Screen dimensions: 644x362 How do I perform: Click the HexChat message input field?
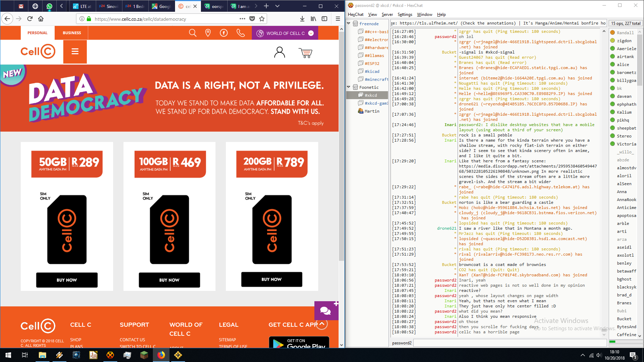[x=510, y=343]
